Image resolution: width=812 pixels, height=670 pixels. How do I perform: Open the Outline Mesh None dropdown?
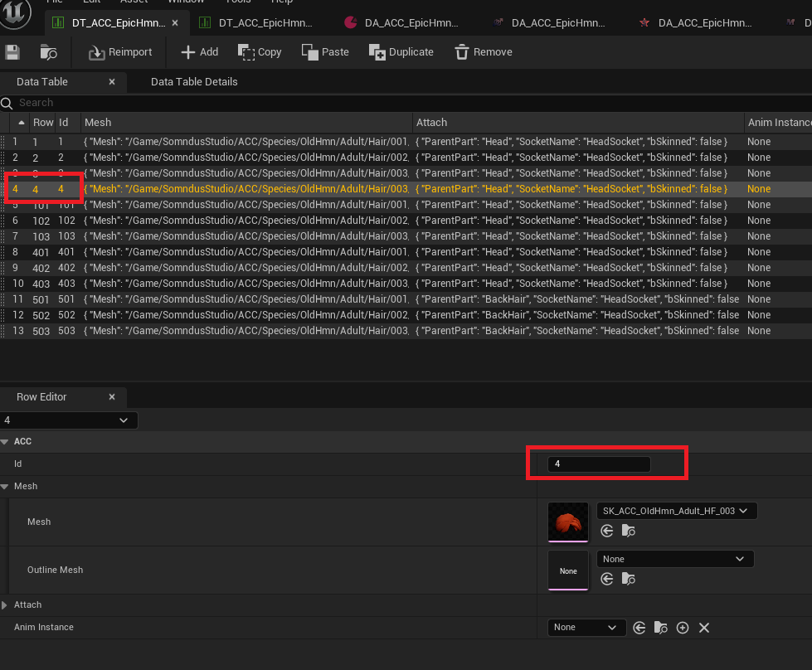tap(674, 558)
